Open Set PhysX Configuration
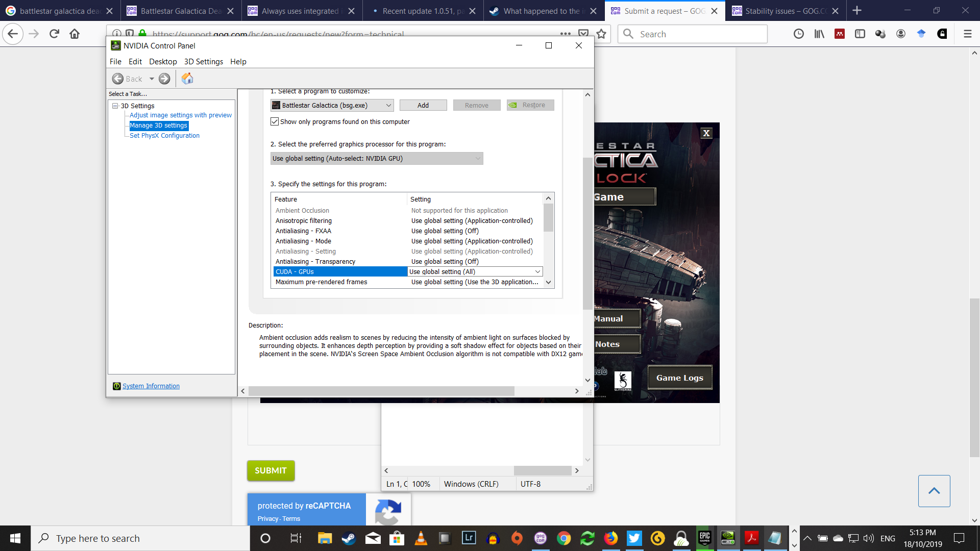Viewport: 980px width, 551px height. point(164,136)
